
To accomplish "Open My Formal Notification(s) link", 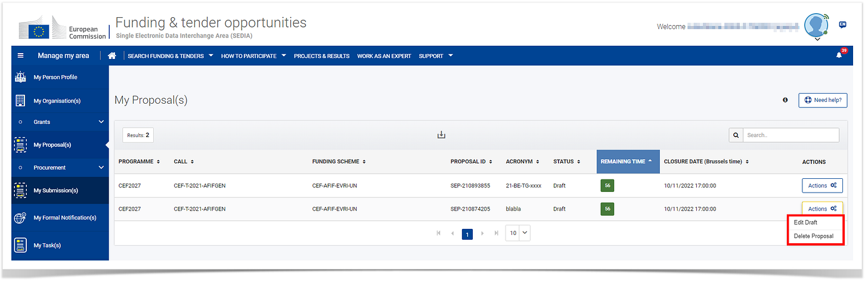I will click(65, 218).
